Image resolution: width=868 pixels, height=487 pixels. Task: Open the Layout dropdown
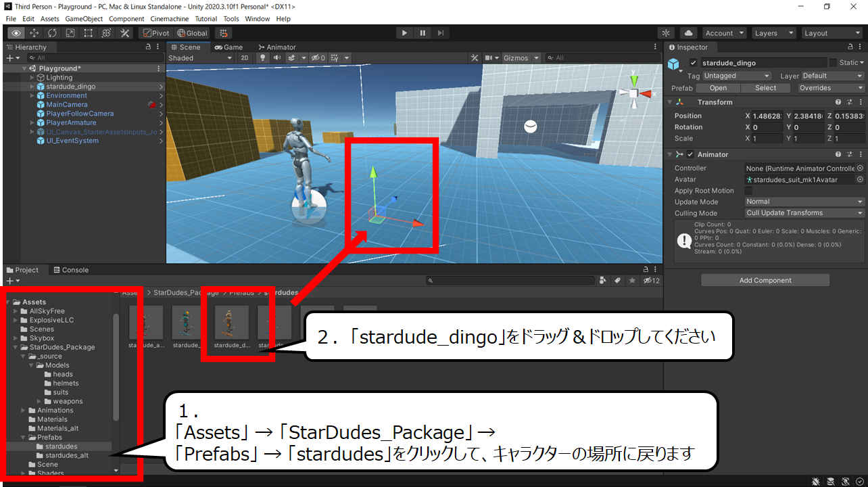point(831,33)
